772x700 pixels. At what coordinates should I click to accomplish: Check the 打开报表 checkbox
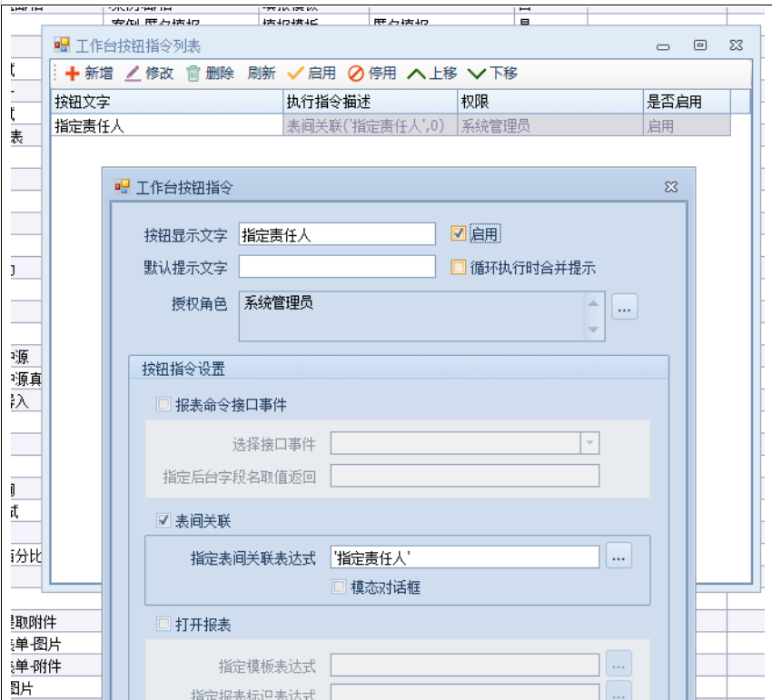[163, 625]
